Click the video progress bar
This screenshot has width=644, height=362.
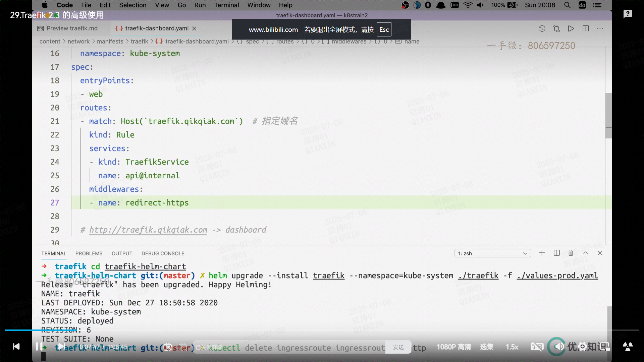tap(322, 330)
